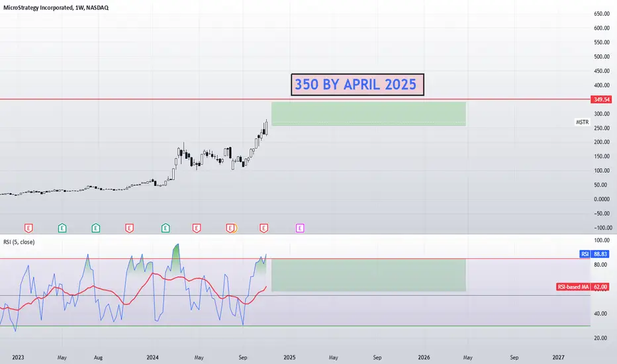Click the 2025 label on time axis
The image size is (617, 364).
coord(289,357)
